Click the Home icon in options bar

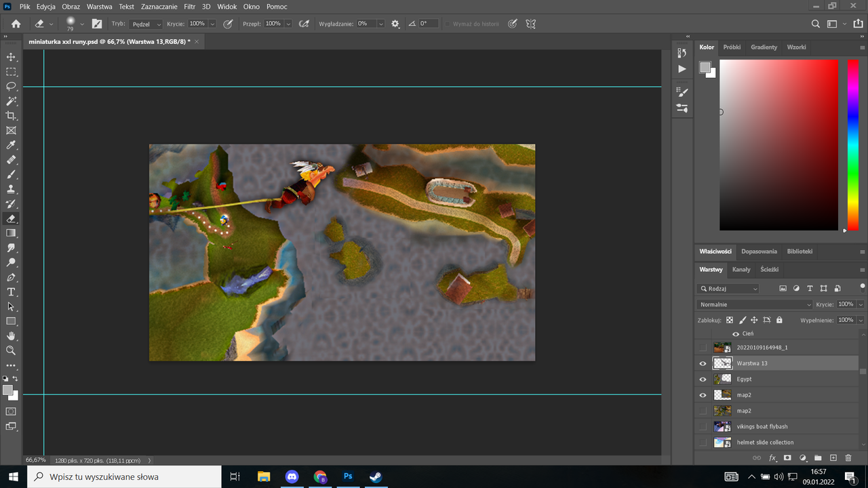[x=16, y=24]
